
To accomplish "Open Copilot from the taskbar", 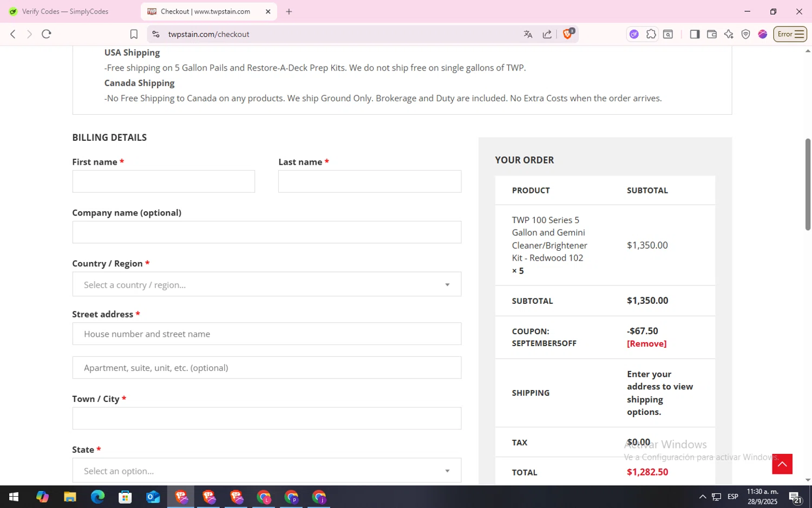I will [42, 497].
